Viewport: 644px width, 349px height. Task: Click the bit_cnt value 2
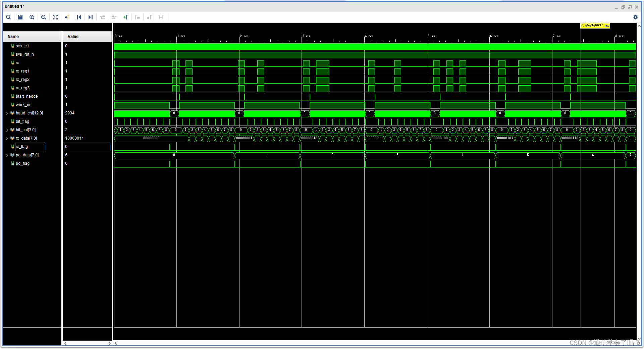pyautogui.click(x=66, y=130)
